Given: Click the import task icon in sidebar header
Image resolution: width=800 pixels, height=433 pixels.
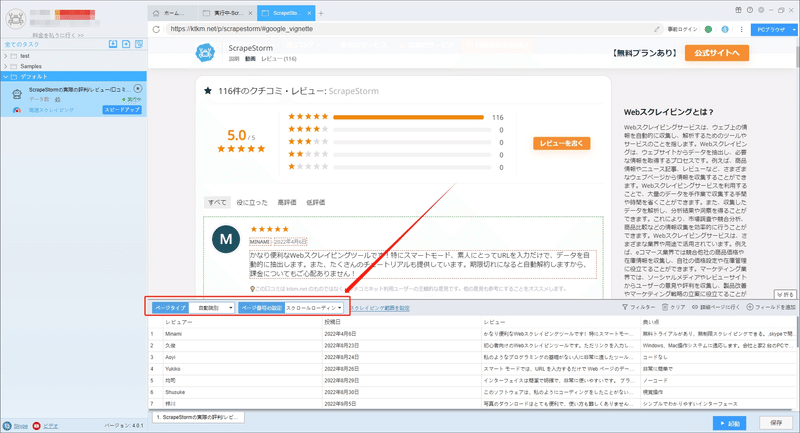Looking at the screenshot, I should click(113, 44).
